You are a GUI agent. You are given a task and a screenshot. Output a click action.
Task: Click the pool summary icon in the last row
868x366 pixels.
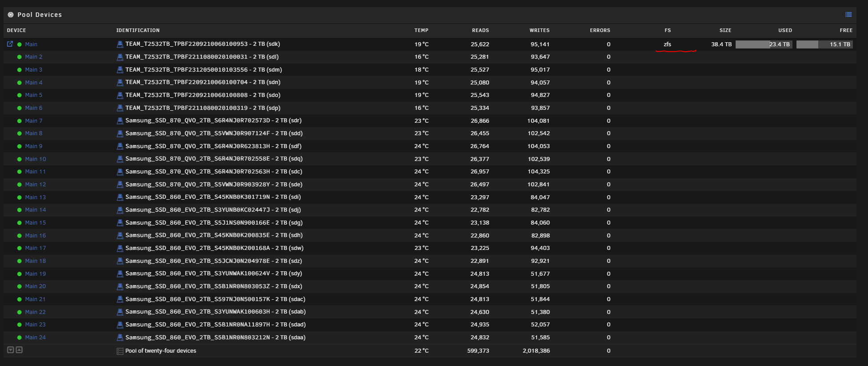pyautogui.click(x=119, y=351)
